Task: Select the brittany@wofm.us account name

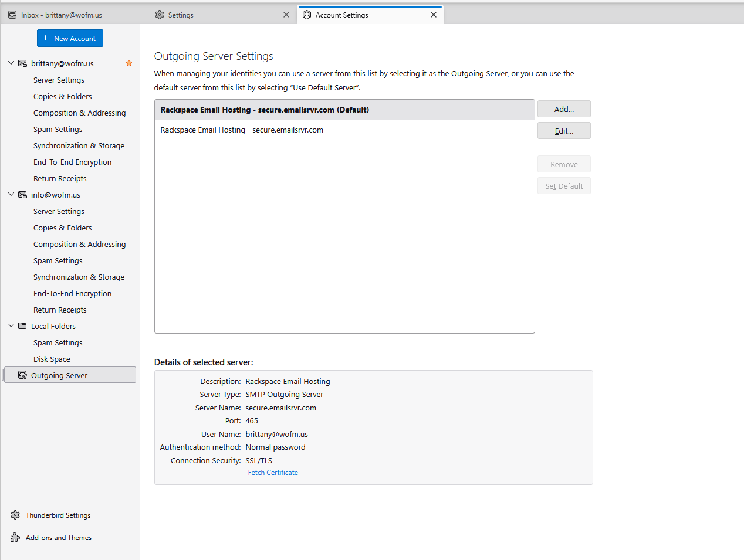Action: pyautogui.click(x=62, y=63)
